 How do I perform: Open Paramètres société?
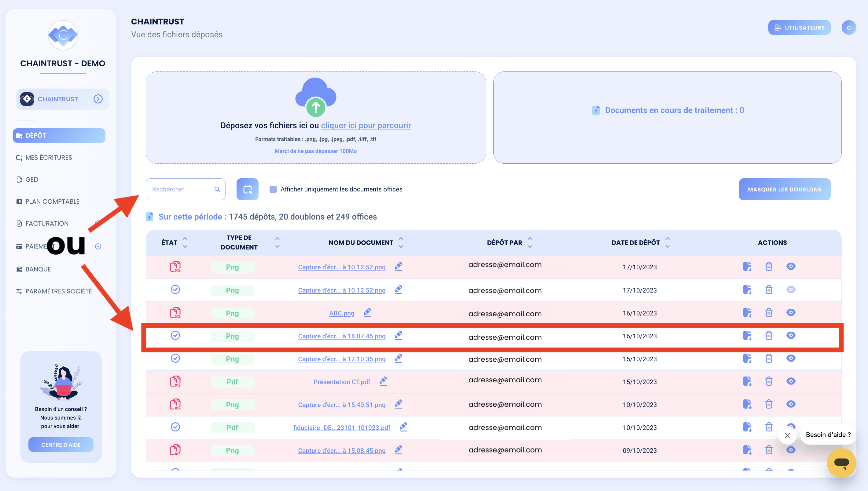[54, 291]
